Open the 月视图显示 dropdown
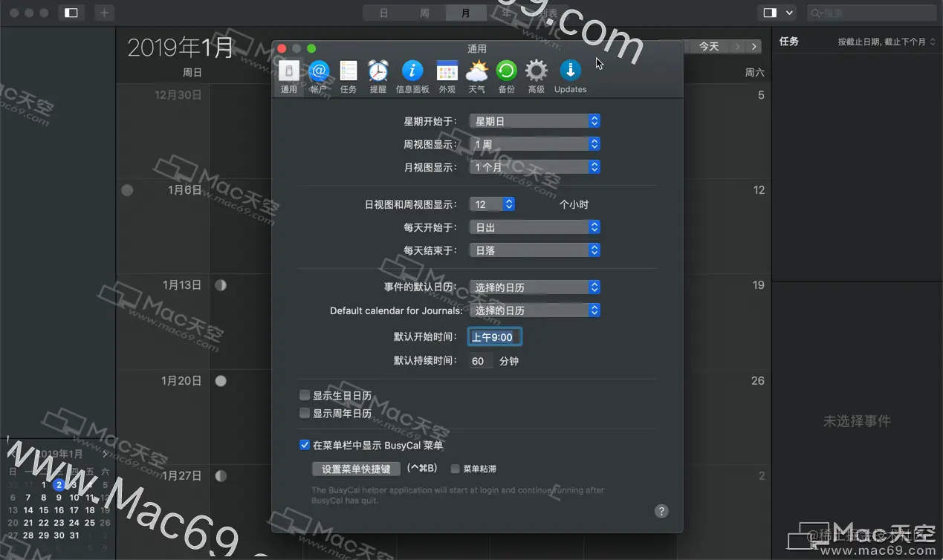 [535, 167]
